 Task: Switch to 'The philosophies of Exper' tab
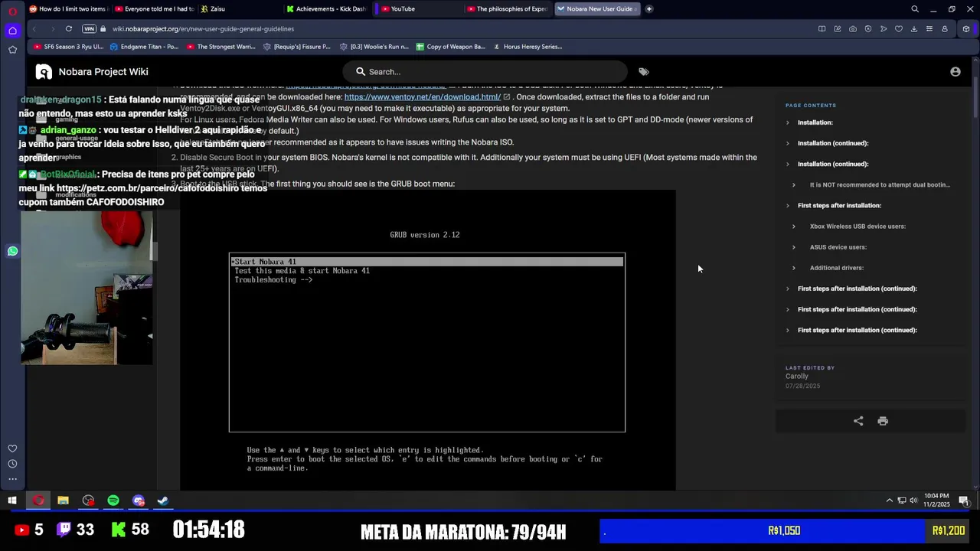507,9
